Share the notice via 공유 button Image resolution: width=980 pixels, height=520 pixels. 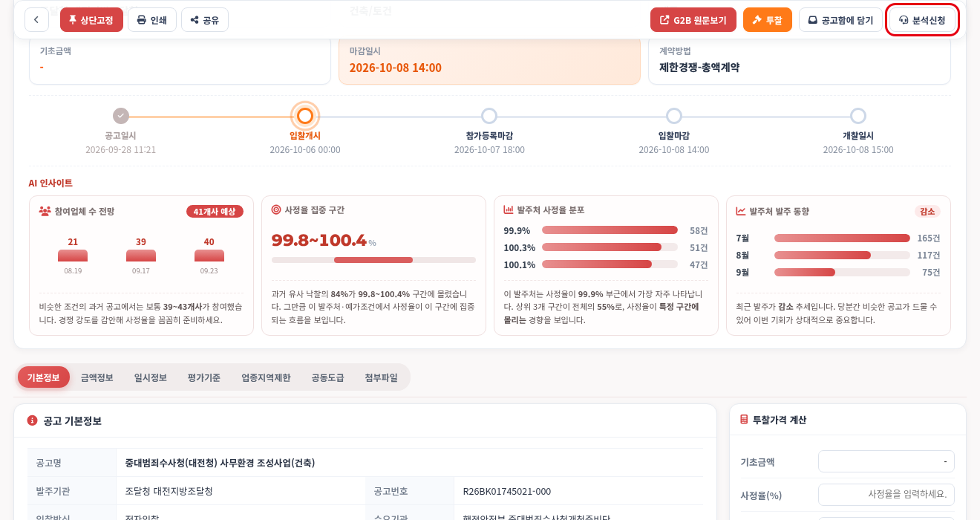pos(204,20)
